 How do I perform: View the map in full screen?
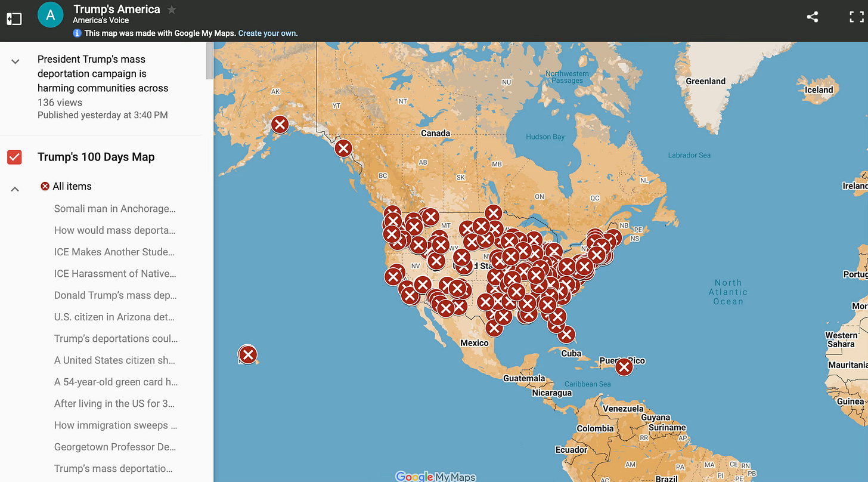click(856, 17)
